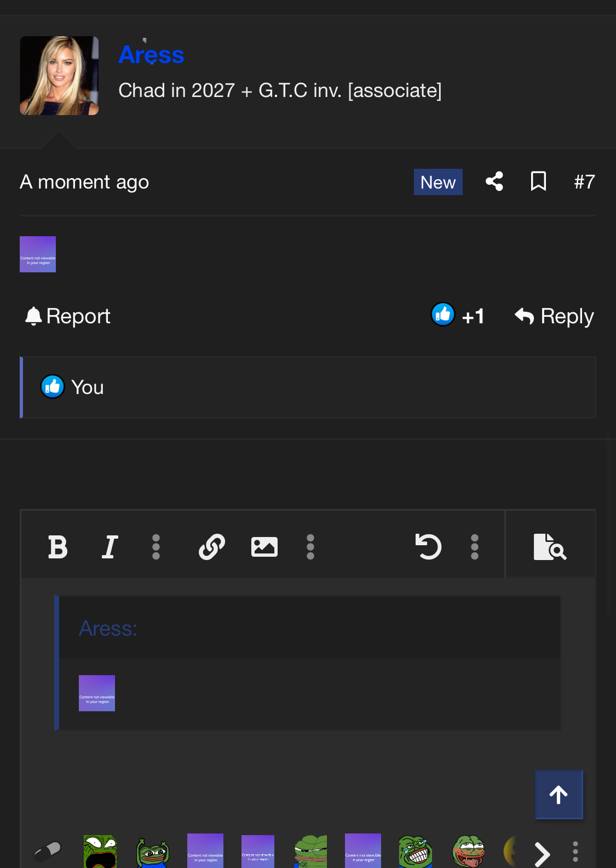
Task: Toggle bold formatting in the editor
Action: click(57, 547)
